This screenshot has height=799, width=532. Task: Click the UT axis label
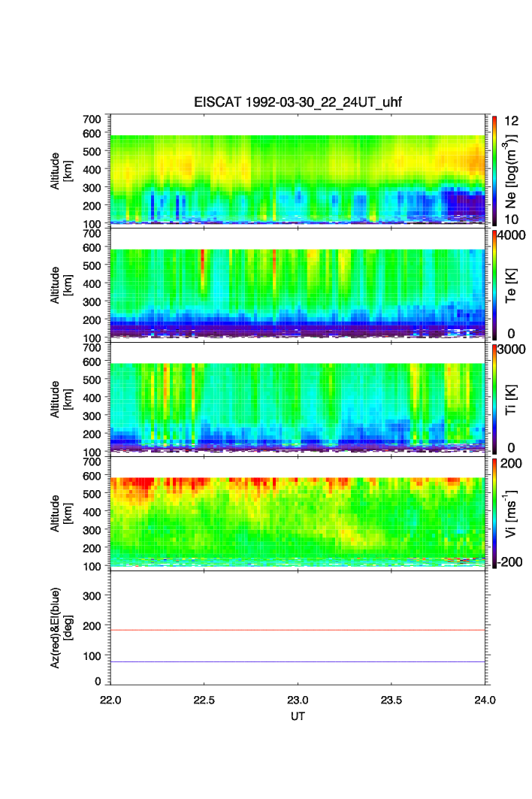tap(298, 716)
